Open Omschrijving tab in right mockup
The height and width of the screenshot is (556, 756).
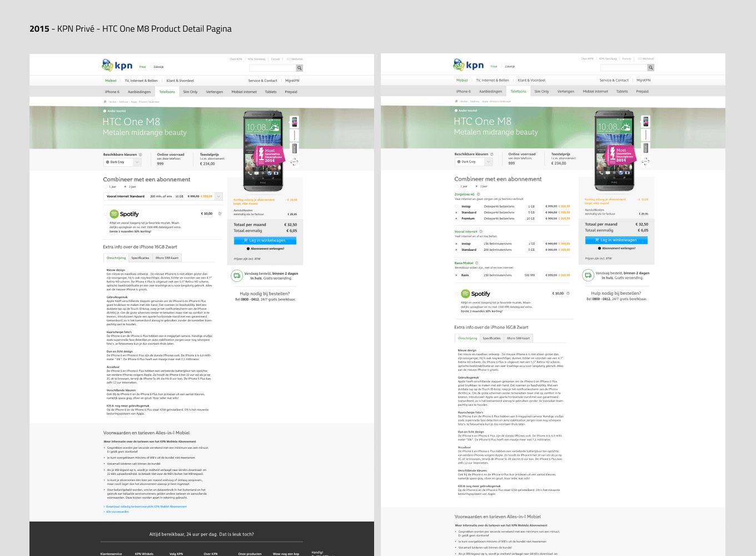click(467, 338)
